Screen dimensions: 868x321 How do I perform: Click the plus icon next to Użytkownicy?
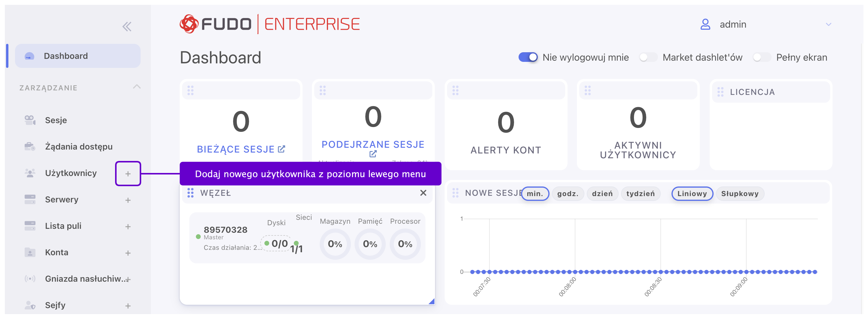pos(128,174)
